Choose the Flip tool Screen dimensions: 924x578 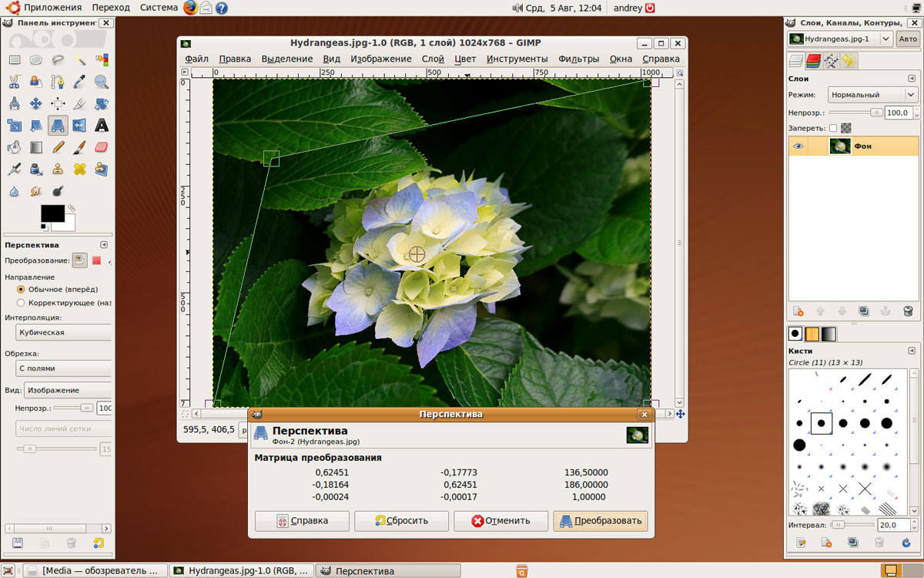tap(79, 125)
